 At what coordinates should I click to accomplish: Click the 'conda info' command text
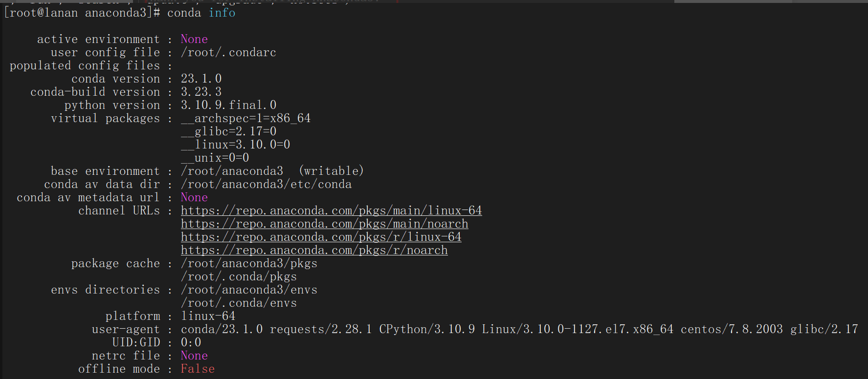[x=201, y=13]
